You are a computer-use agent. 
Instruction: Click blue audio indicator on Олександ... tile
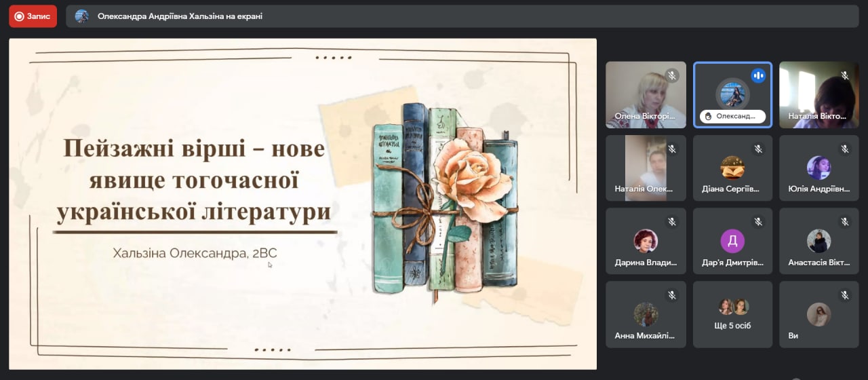tap(758, 75)
